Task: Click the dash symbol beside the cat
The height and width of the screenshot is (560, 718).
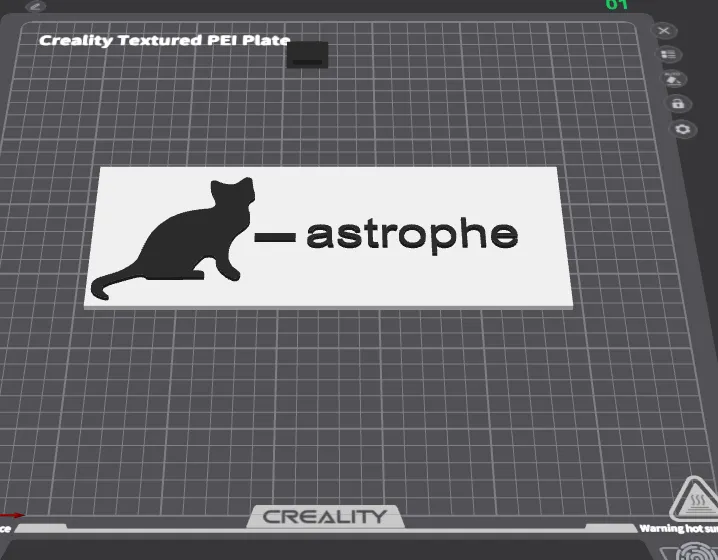Action: pyautogui.click(x=275, y=237)
